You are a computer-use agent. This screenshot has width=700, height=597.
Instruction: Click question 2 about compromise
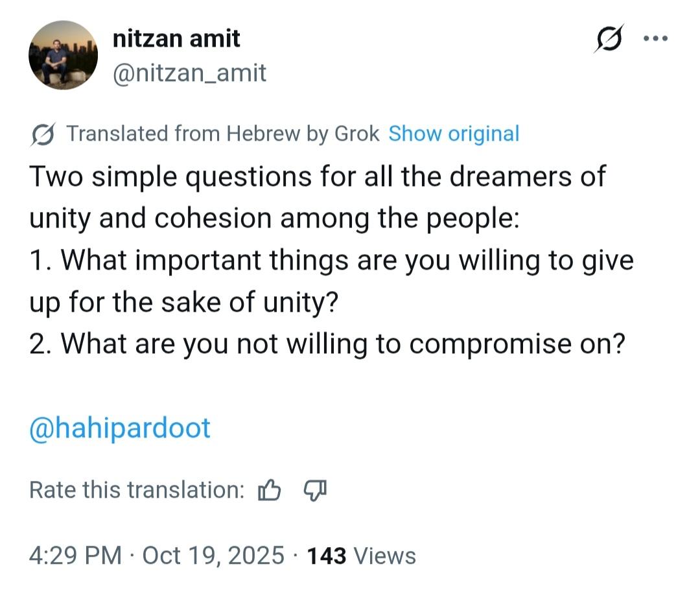click(x=327, y=344)
